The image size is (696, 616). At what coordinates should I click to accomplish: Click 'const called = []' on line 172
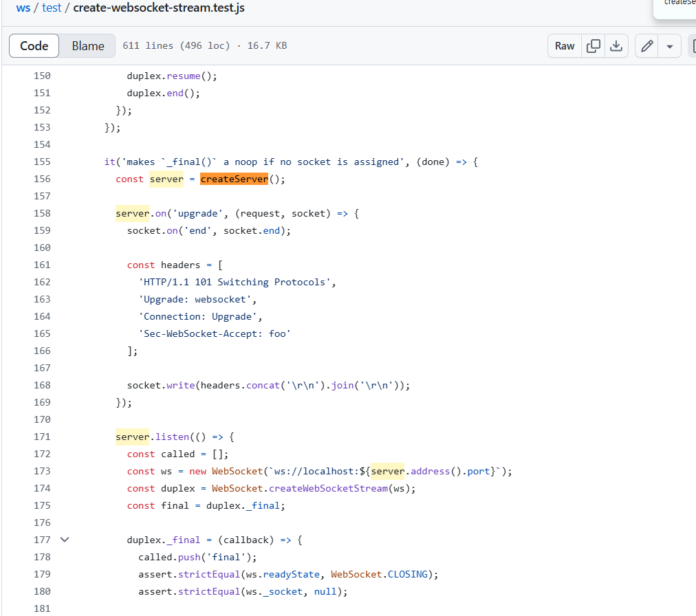pyautogui.click(x=177, y=454)
